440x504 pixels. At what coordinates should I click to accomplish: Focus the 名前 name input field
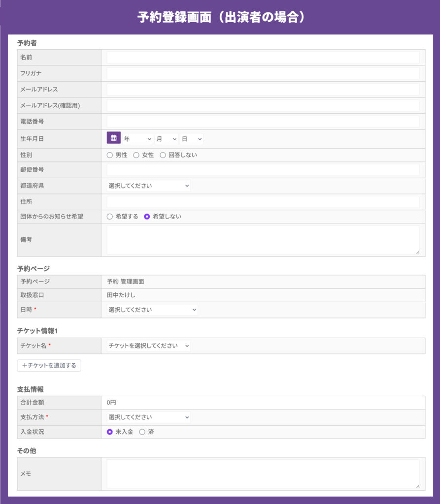(x=263, y=58)
